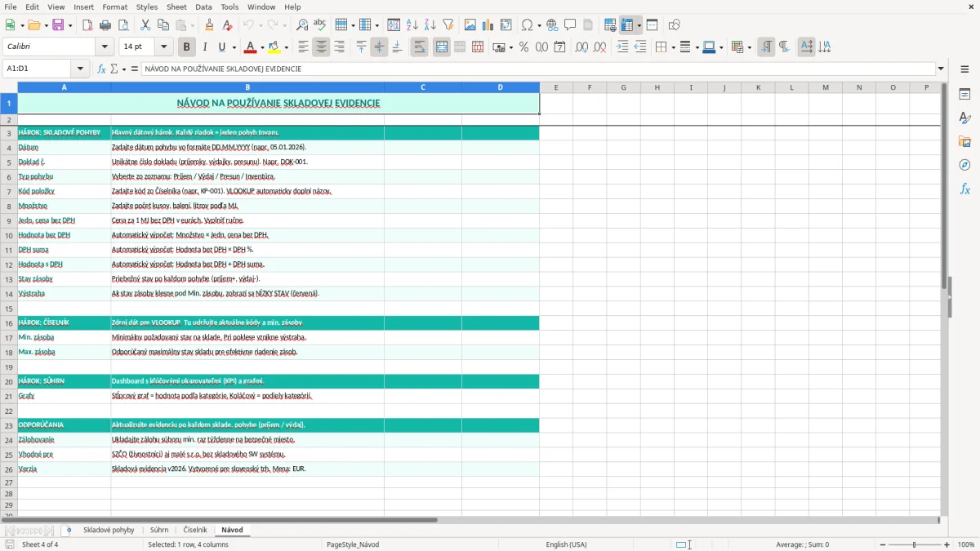Insert a comment

[x=571, y=25]
